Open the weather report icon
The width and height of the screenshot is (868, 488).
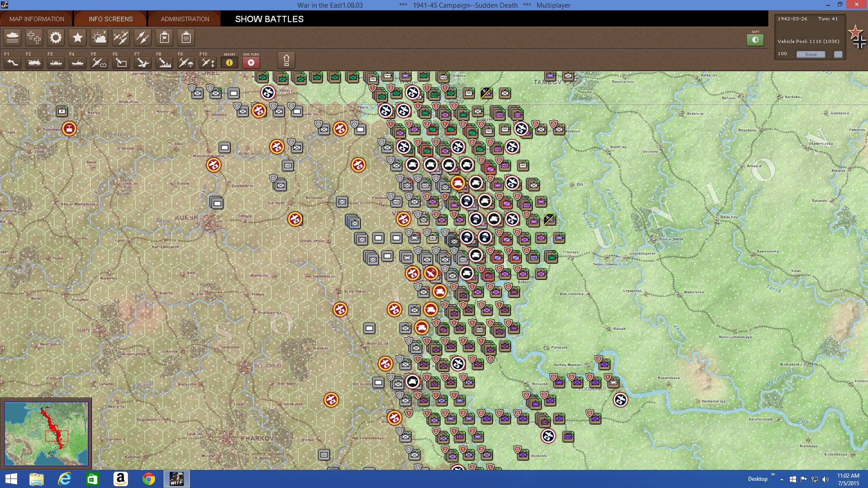(99, 38)
